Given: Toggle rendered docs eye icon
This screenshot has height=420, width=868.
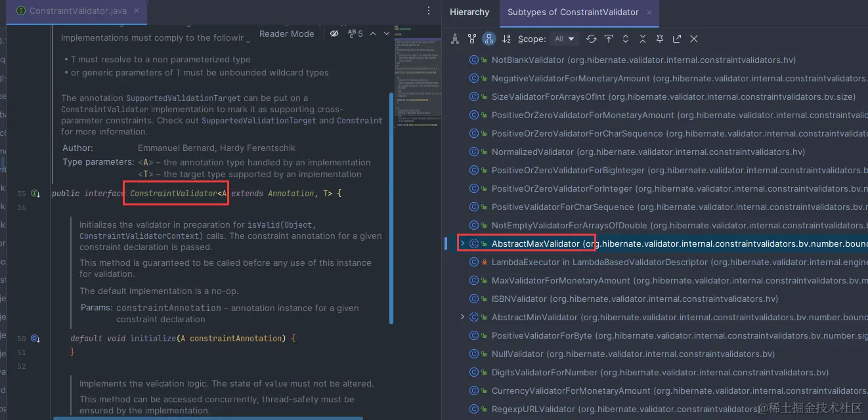Looking at the screenshot, I should pyautogui.click(x=334, y=33).
